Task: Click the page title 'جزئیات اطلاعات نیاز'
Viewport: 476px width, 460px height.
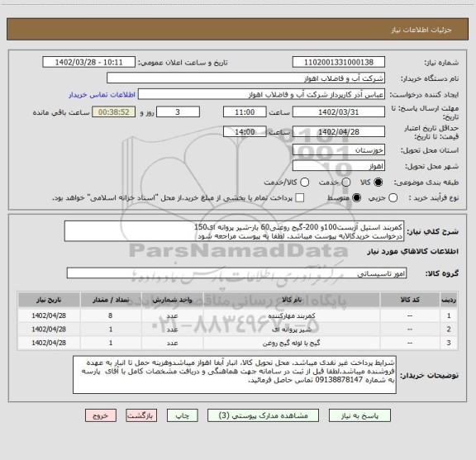Action: [421, 30]
